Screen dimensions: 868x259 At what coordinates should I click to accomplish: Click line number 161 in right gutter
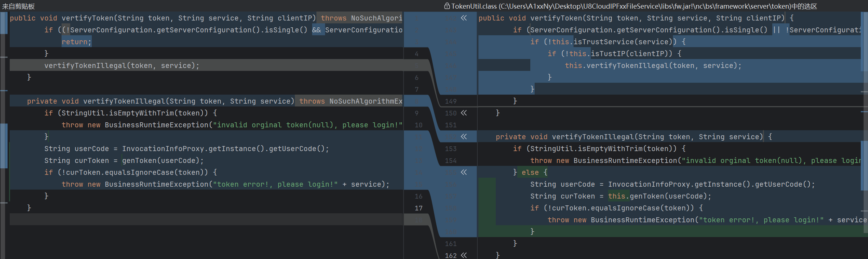tap(450, 244)
